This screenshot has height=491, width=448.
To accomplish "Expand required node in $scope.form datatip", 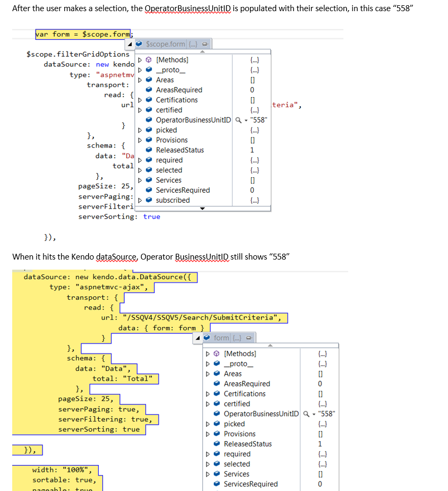I will tap(140, 160).
